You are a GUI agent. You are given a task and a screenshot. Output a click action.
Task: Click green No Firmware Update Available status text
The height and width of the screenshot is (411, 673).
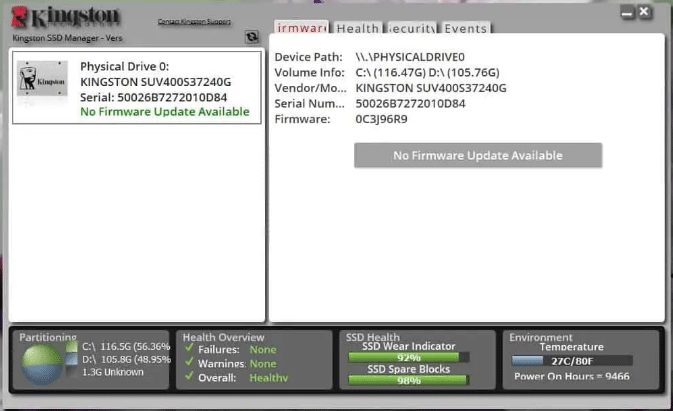pyautogui.click(x=165, y=112)
